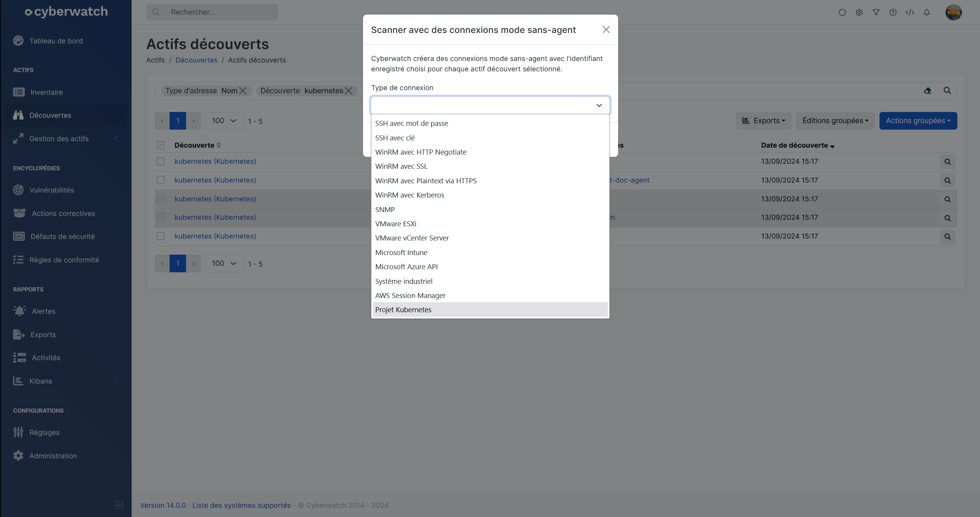Image resolution: width=980 pixels, height=517 pixels.
Task: Open Découvertes breadcrumb link
Action: click(196, 60)
